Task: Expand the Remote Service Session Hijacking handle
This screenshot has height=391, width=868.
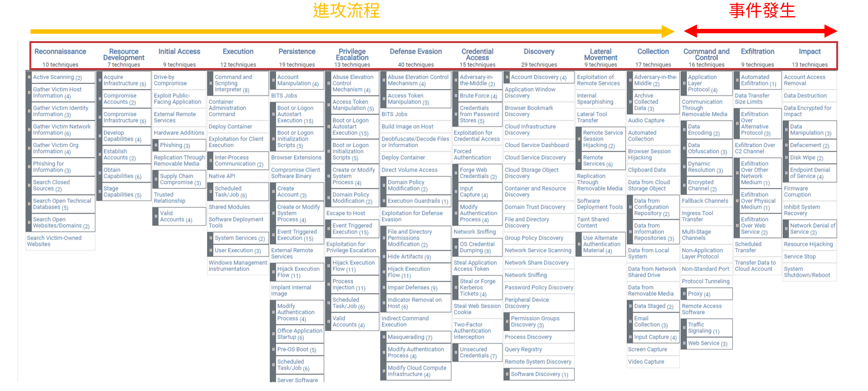Action: pos(579,139)
